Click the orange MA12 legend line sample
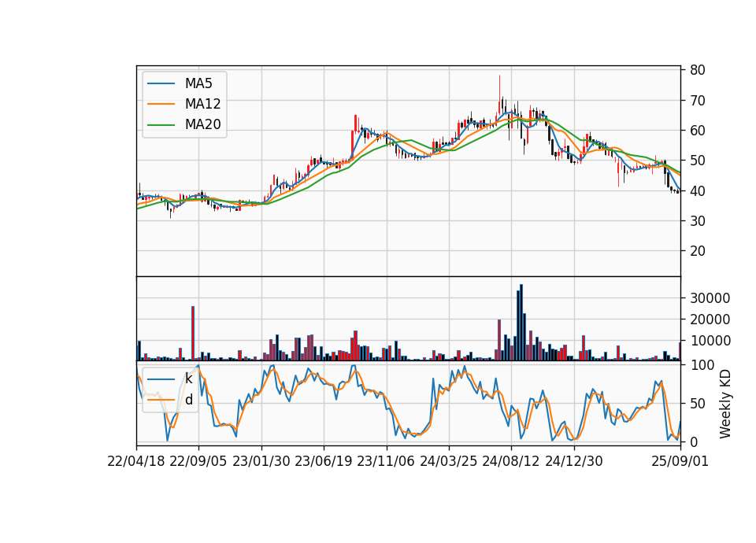 (161, 104)
